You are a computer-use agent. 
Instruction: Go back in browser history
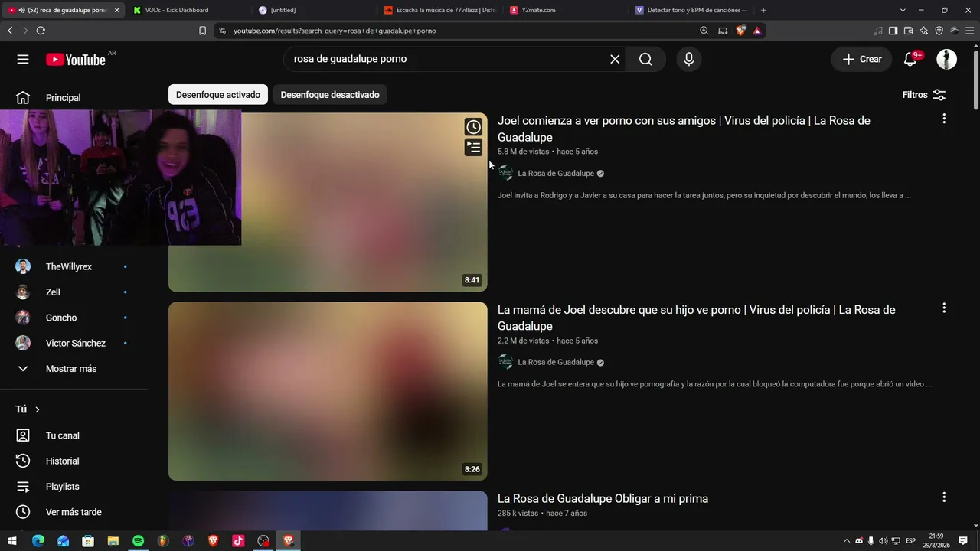tap(10, 31)
